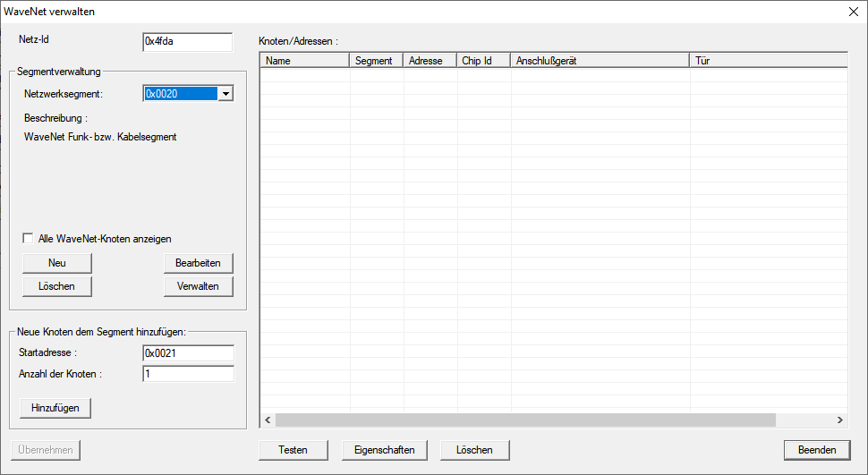Click Bearbeiten in Segmentverwaltung
The width and height of the screenshot is (868, 475).
point(198,262)
